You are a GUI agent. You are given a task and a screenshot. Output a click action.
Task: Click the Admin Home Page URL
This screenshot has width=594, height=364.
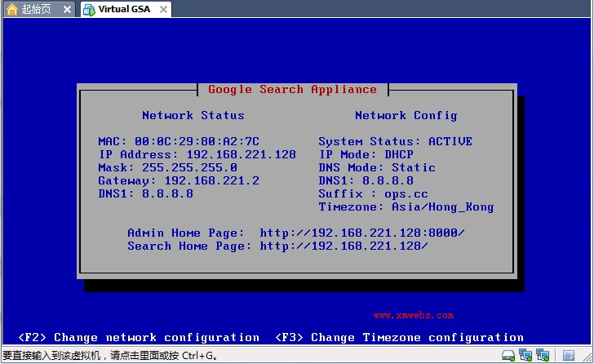coord(362,233)
